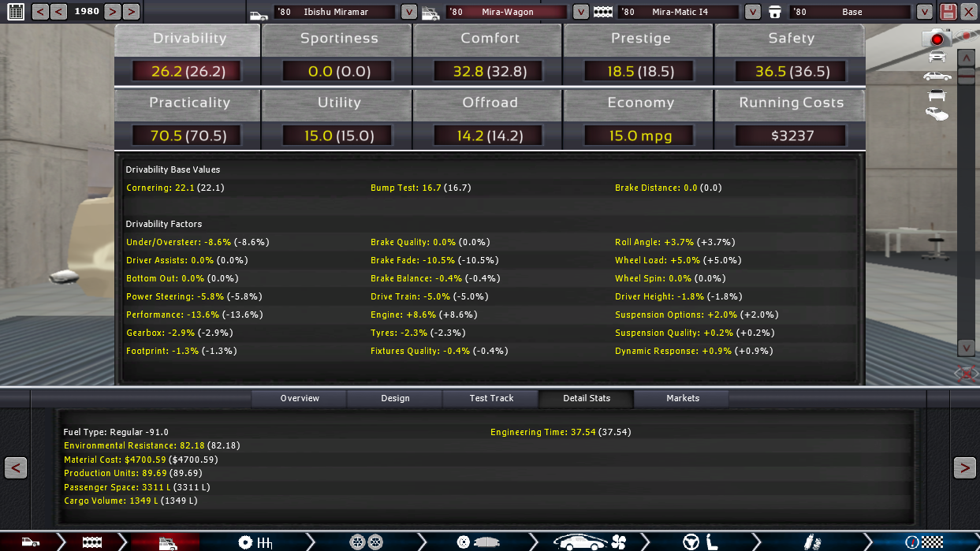Open wheels and tyres step
The image size is (980, 551).
[366, 542]
